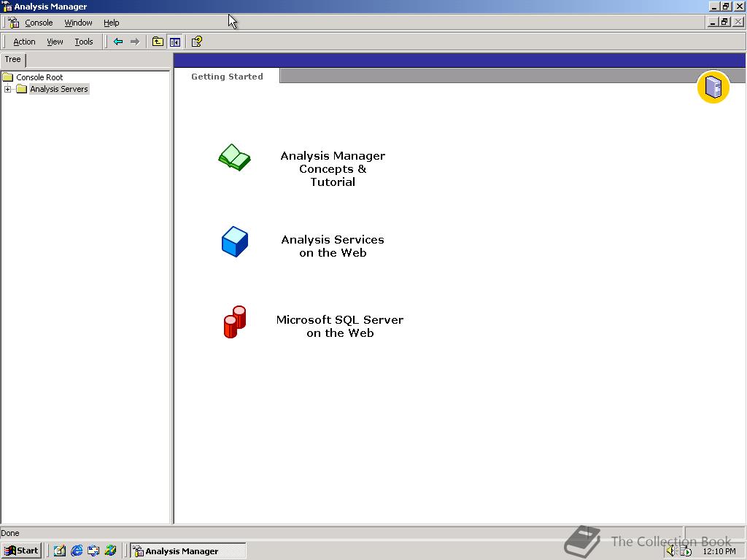Select the Tree tab
The image size is (747, 560).
tap(13, 60)
